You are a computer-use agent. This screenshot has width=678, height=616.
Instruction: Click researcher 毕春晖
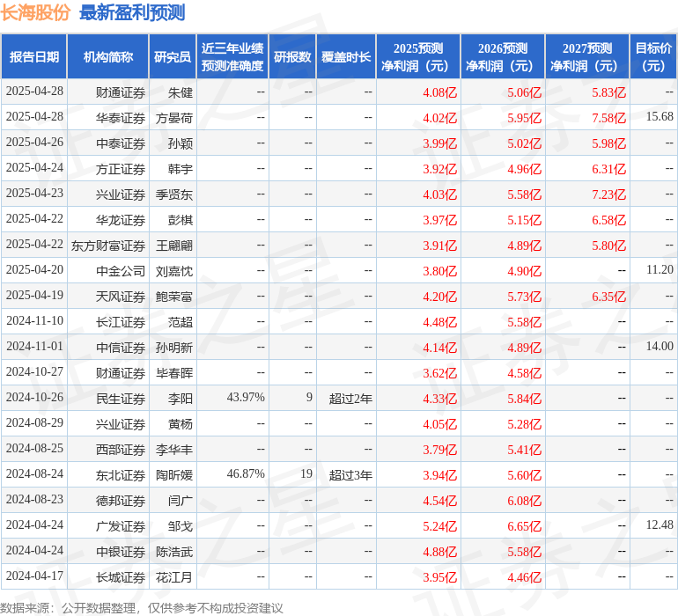point(174,372)
